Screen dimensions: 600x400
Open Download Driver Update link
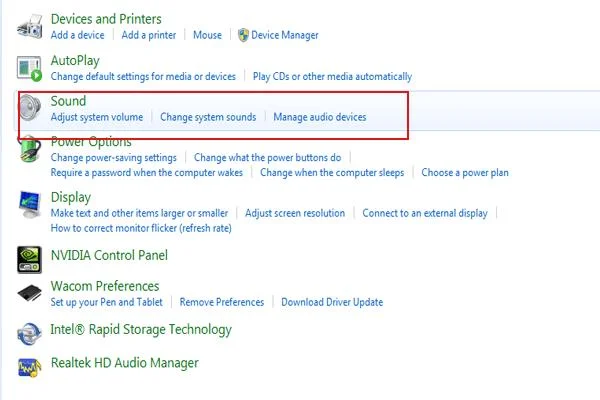(x=332, y=302)
